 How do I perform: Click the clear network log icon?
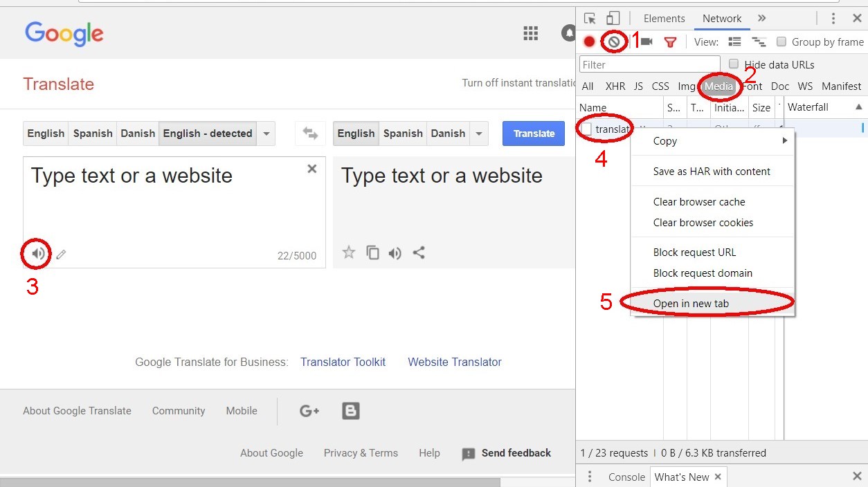pos(613,42)
